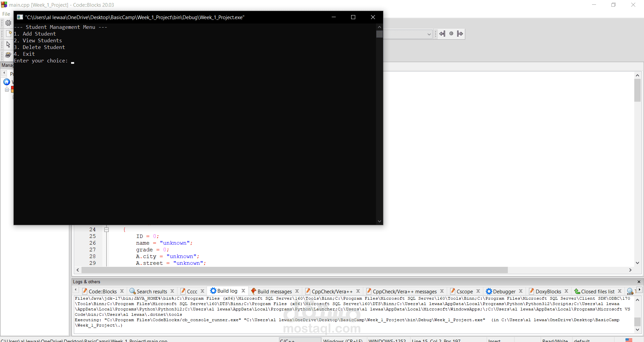Close the Build log tab
The width and height of the screenshot is (644, 342).
coord(244,291)
